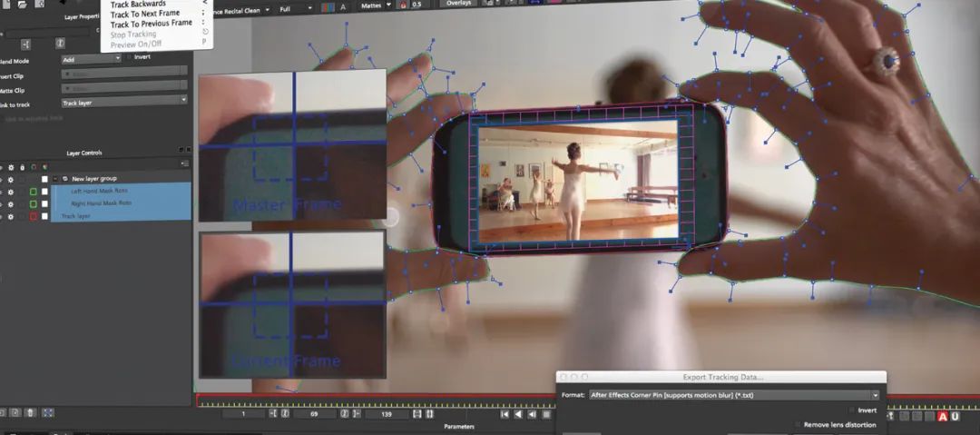
Task: Open the Insert Clip dropdown
Action: pos(124,74)
